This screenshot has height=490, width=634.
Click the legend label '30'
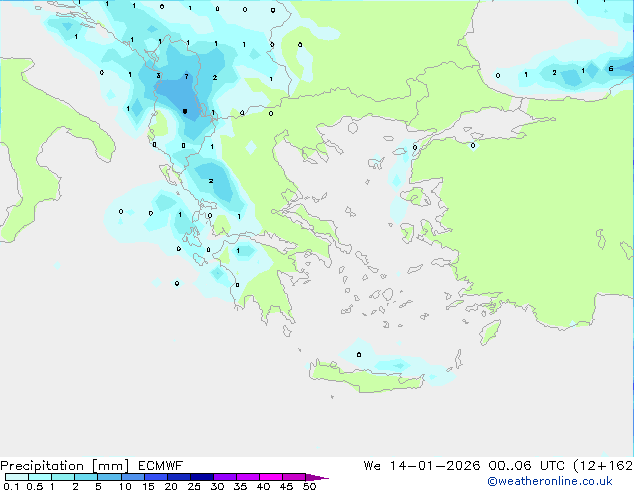tap(217, 486)
